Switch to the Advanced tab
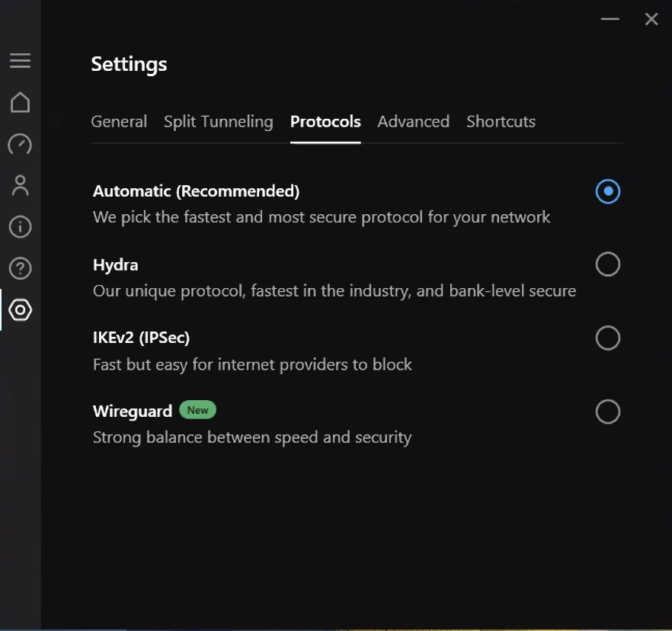This screenshot has width=672, height=631. (x=414, y=122)
